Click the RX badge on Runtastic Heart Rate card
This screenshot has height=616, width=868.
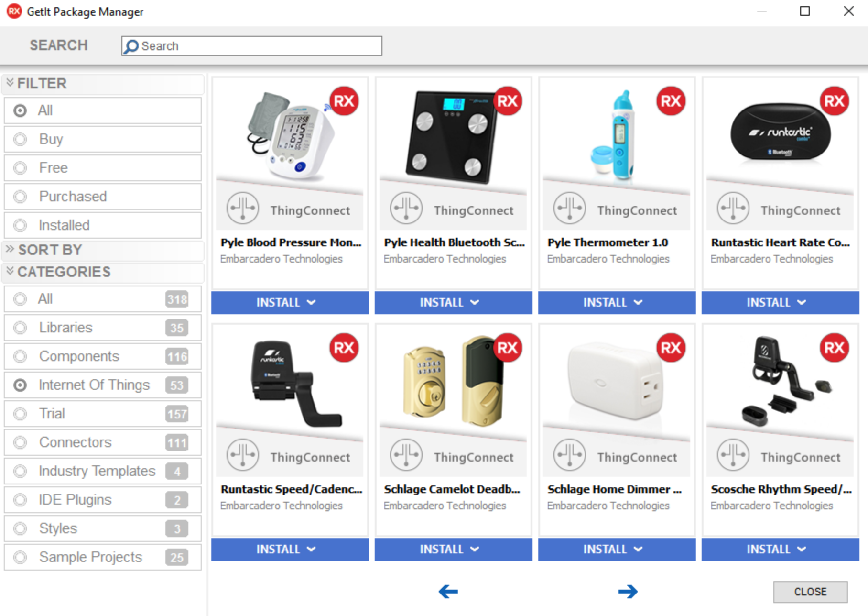pos(835,101)
